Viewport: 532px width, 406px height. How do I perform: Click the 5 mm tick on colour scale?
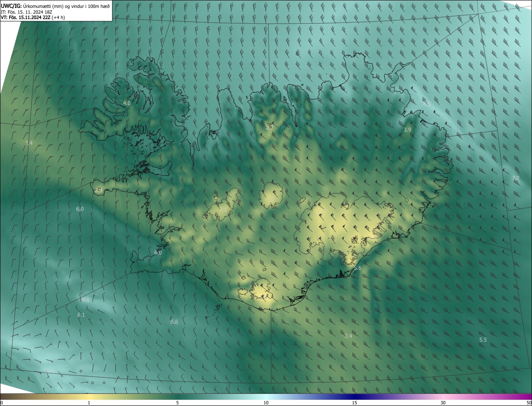[177, 403]
